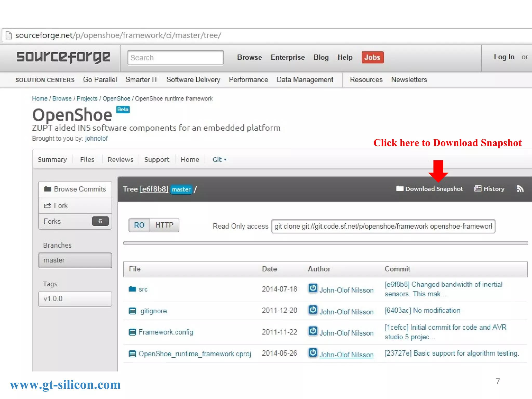Expand the Git dropdown menu
Screen dimensions: 532x399
[219, 159]
